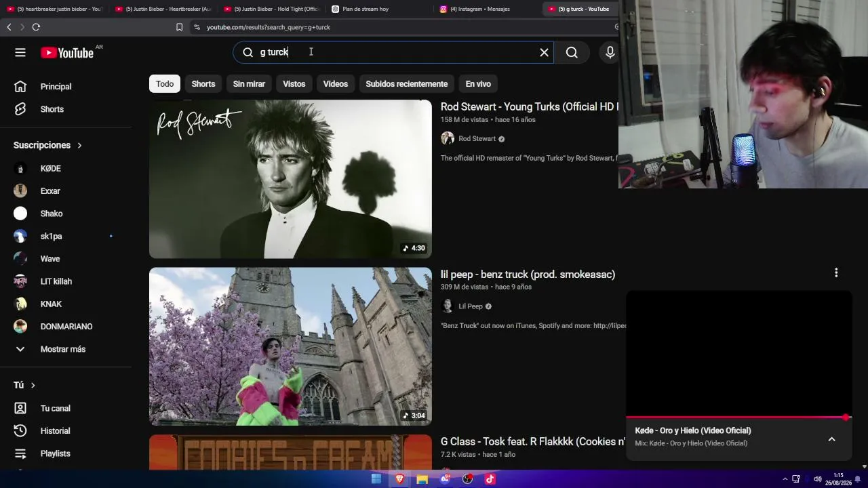
Task: Switch to "heartbreaker justin bieber" browser tab
Action: tap(54, 9)
